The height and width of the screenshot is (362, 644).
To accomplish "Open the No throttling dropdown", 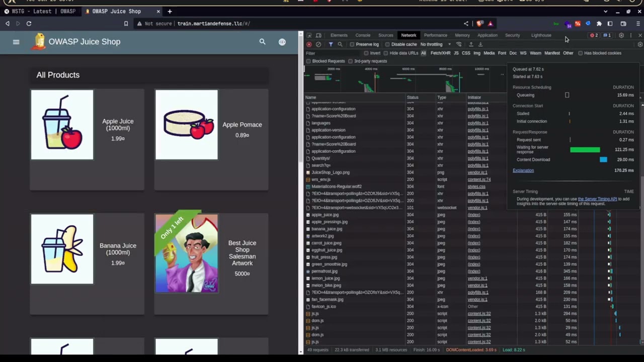I will 436,44.
